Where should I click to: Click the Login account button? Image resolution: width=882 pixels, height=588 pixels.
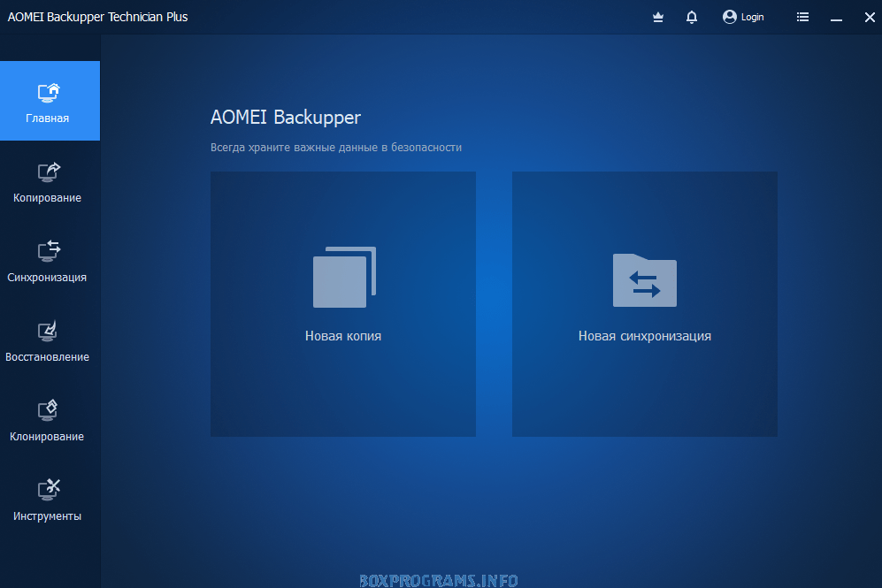click(743, 17)
